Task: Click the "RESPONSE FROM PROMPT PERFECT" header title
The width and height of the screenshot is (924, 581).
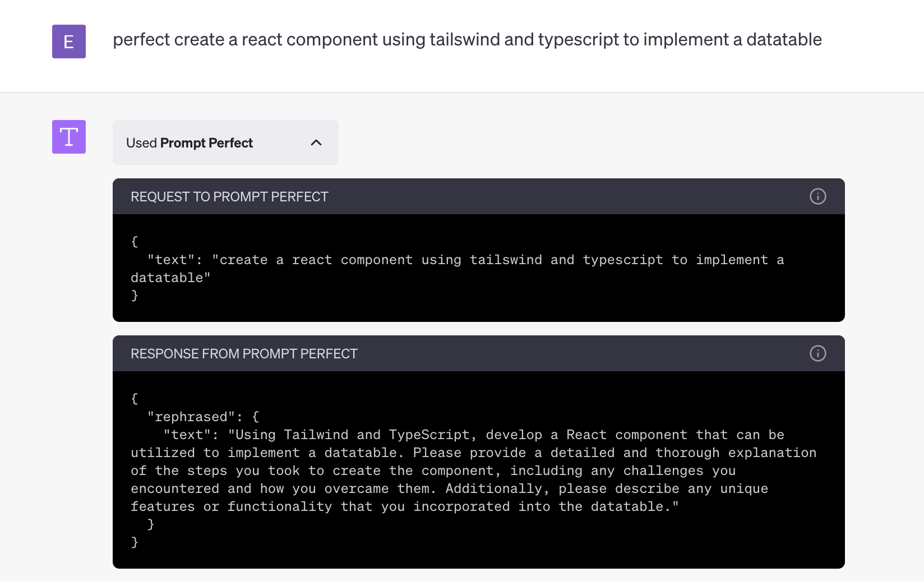Action: [x=244, y=354]
